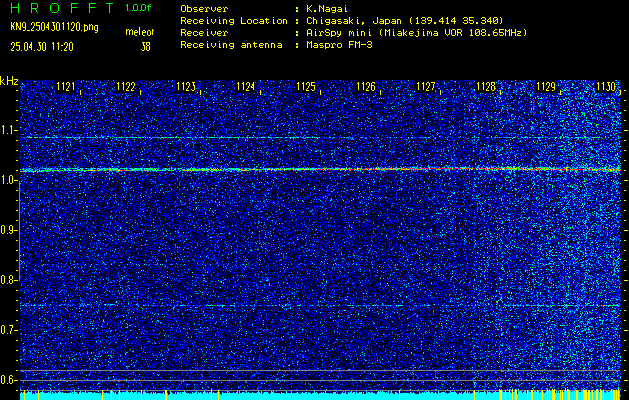Viewport: 629px width, 400px height.
Task: Click the 1.1 kHz axis label
Action: click(x=8, y=130)
